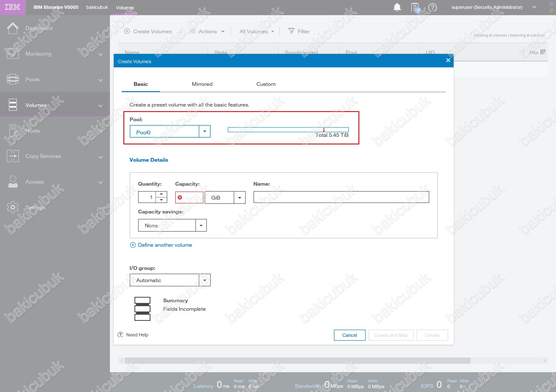The height and width of the screenshot is (392, 556).
Task: Click the Volumes sidebar icon
Action: tap(13, 105)
